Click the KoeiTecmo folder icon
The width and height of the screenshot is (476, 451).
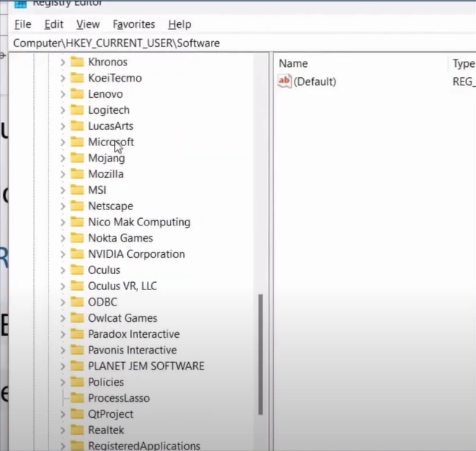click(x=77, y=78)
